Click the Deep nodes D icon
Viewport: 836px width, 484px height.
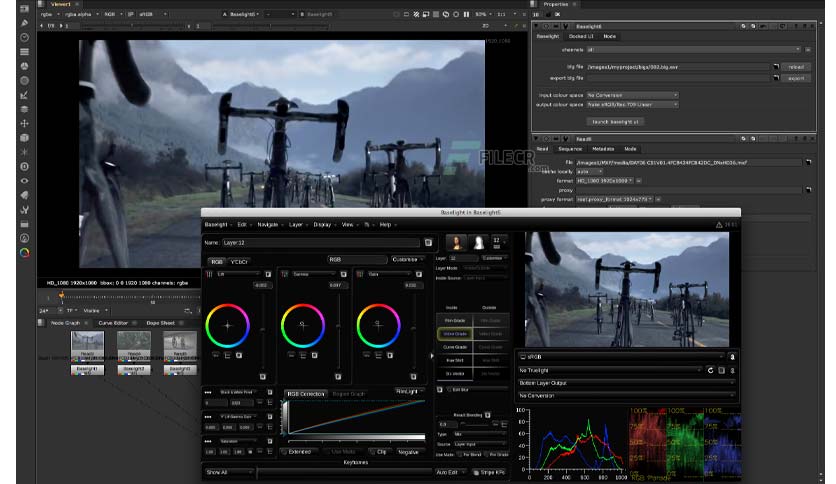pos(25,166)
